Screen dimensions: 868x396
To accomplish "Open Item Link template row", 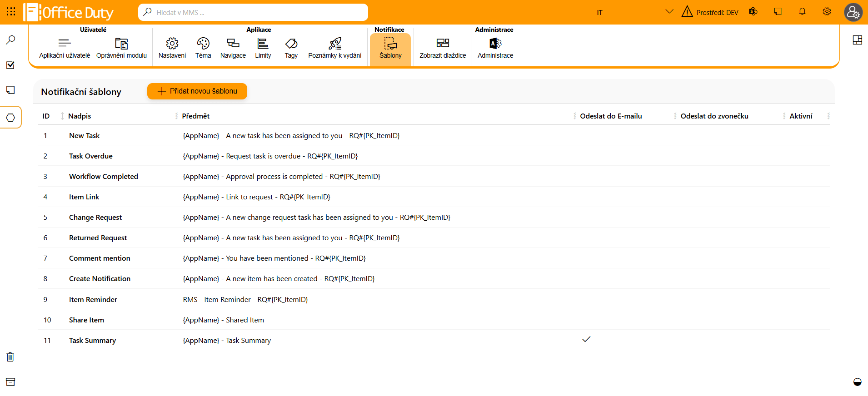I will point(434,197).
